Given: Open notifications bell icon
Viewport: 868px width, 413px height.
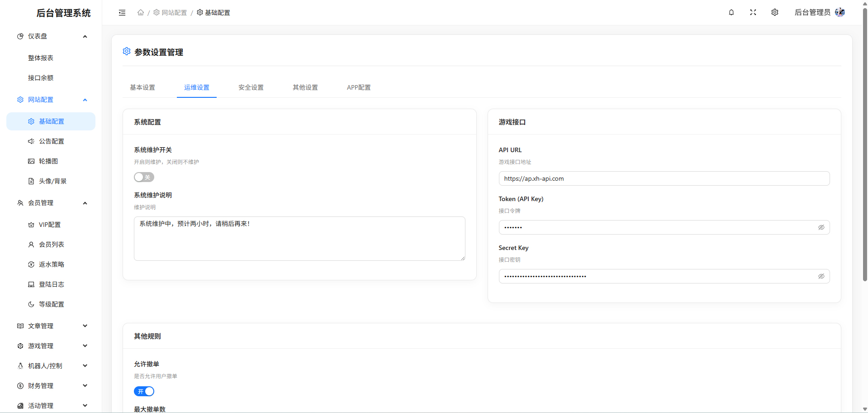Looking at the screenshot, I should click(731, 13).
